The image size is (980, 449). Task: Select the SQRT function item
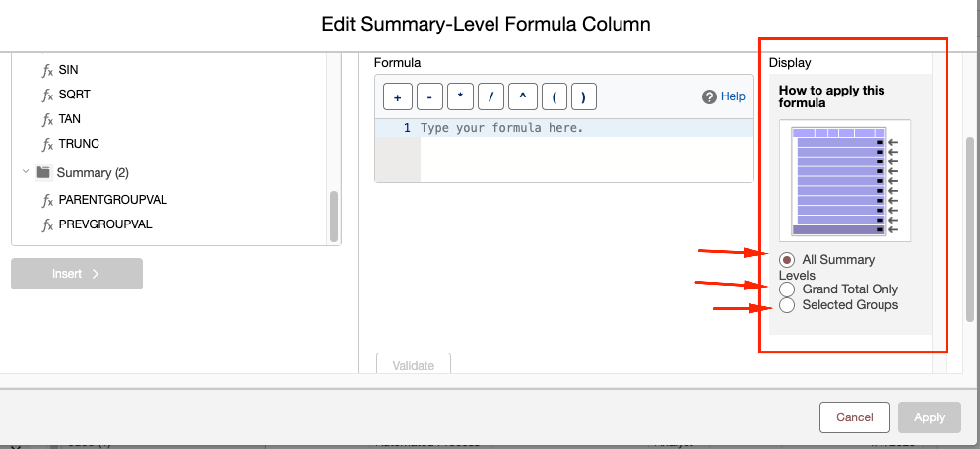(75, 95)
